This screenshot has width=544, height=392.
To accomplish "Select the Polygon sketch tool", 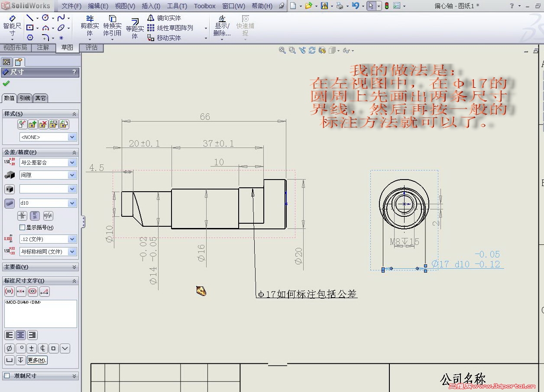I will tap(30, 38).
